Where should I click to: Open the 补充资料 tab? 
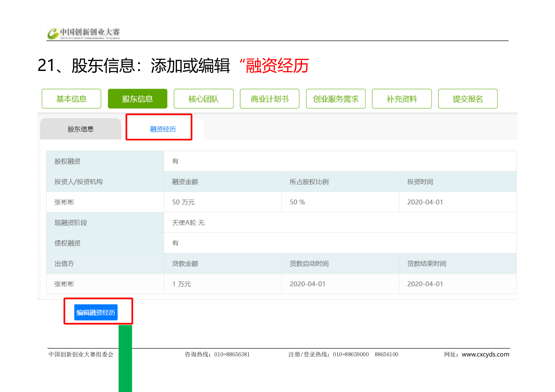click(402, 99)
